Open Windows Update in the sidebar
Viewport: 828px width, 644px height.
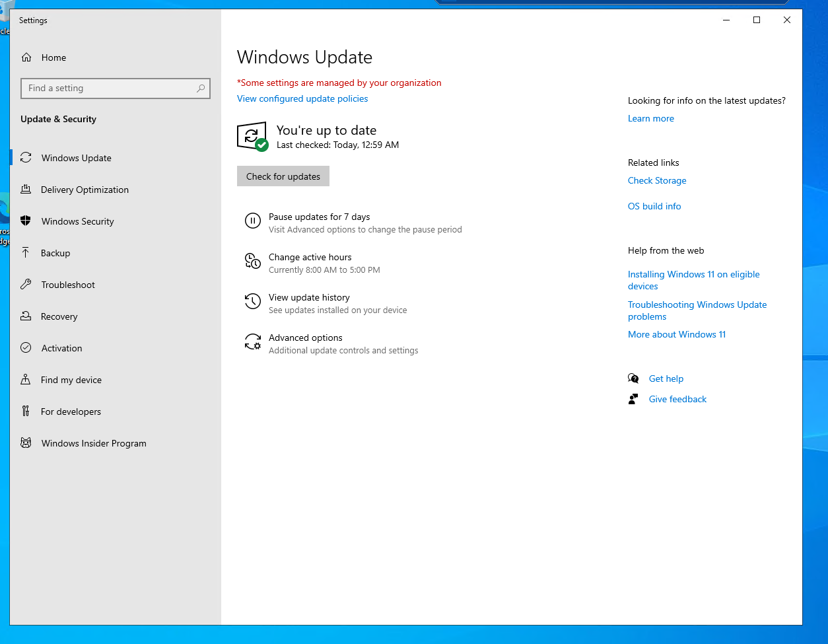coord(116,158)
